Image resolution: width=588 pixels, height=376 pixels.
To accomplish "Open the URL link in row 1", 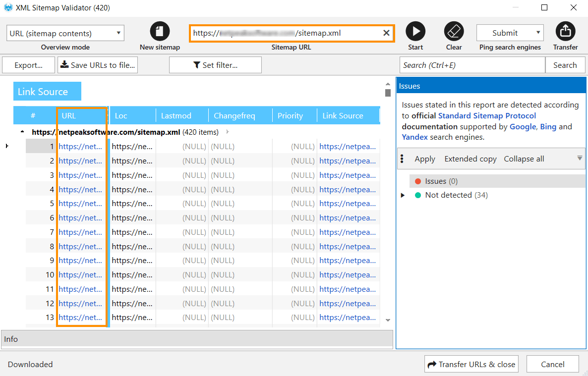I will (80, 147).
